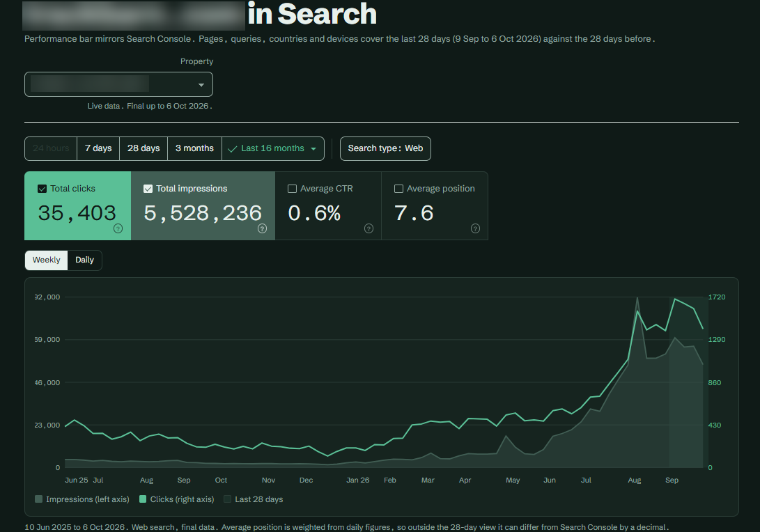The image size is (760, 532).
Task: Open the help icon for Average position
Action: point(476,228)
